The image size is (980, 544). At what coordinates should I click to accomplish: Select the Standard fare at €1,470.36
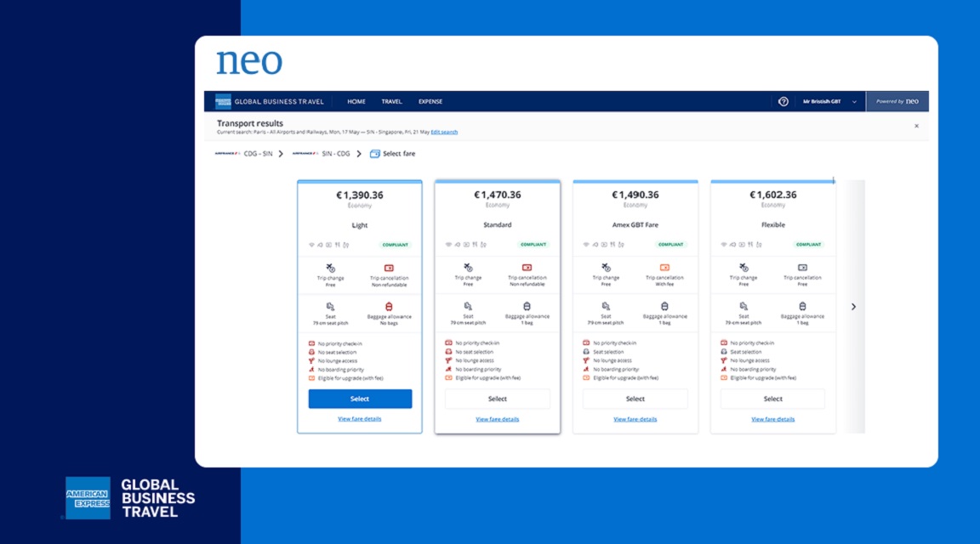point(498,399)
